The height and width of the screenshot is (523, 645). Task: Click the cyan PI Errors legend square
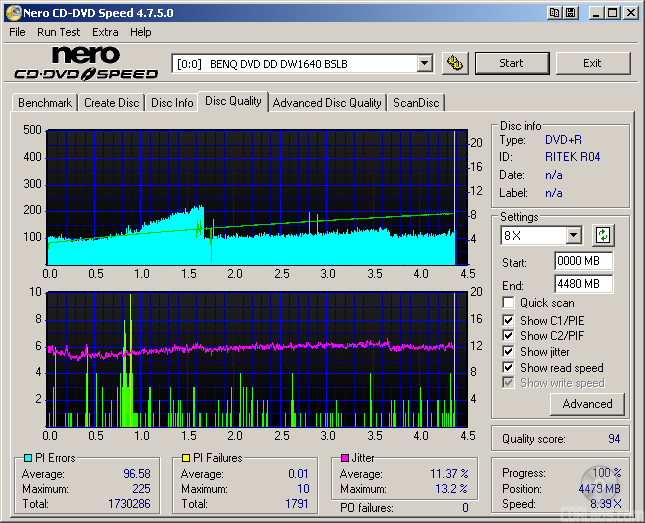[x=27, y=458]
